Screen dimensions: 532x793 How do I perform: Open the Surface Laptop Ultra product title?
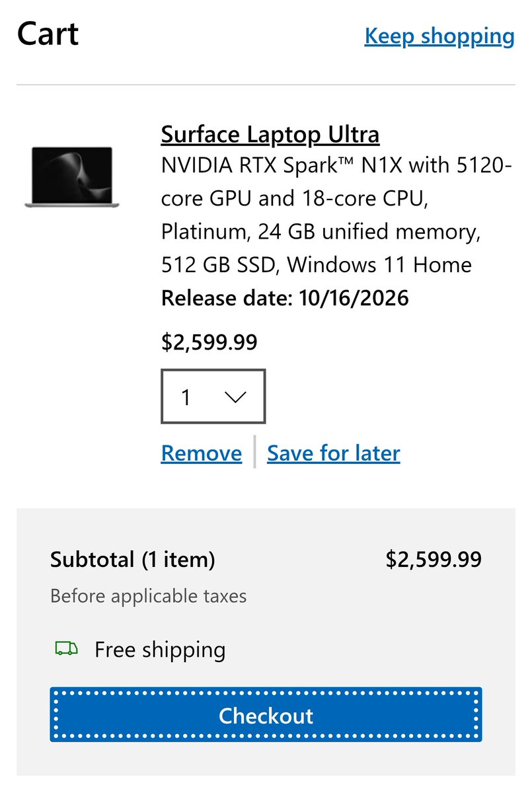(270, 134)
